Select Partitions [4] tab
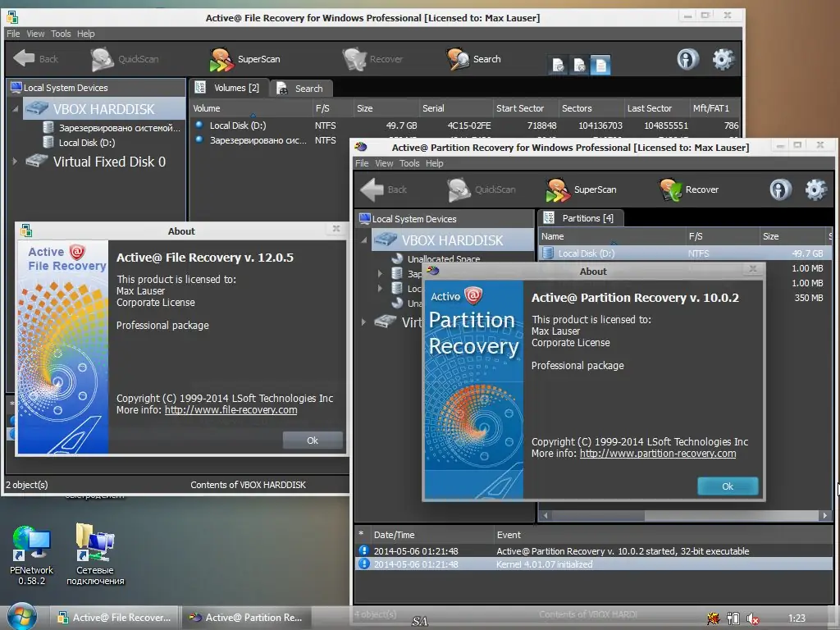 [x=580, y=218]
